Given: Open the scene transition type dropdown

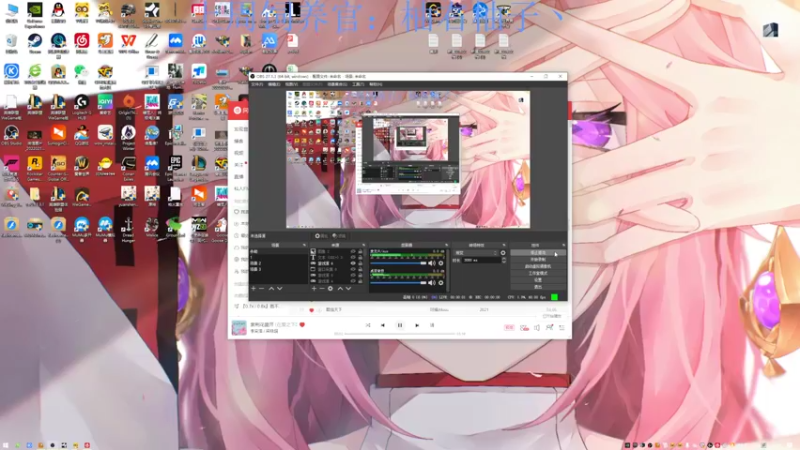Looking at the screenshot, I should [476, 253].
